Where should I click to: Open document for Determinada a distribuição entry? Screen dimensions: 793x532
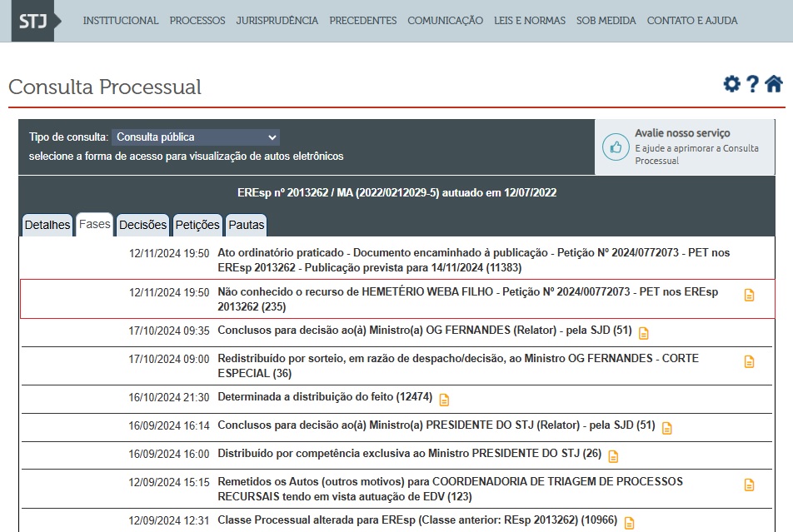444,400
